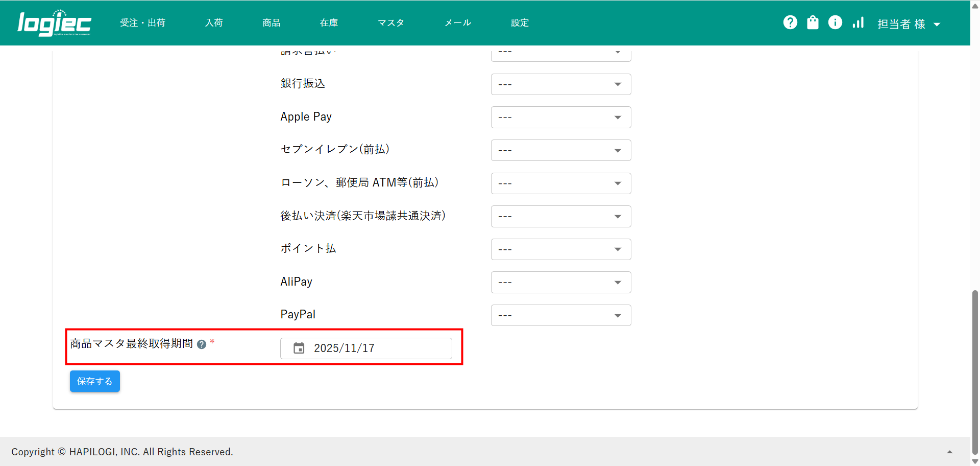Click the 保存する button
Screen dimensions: 980x466
point(94,381)
